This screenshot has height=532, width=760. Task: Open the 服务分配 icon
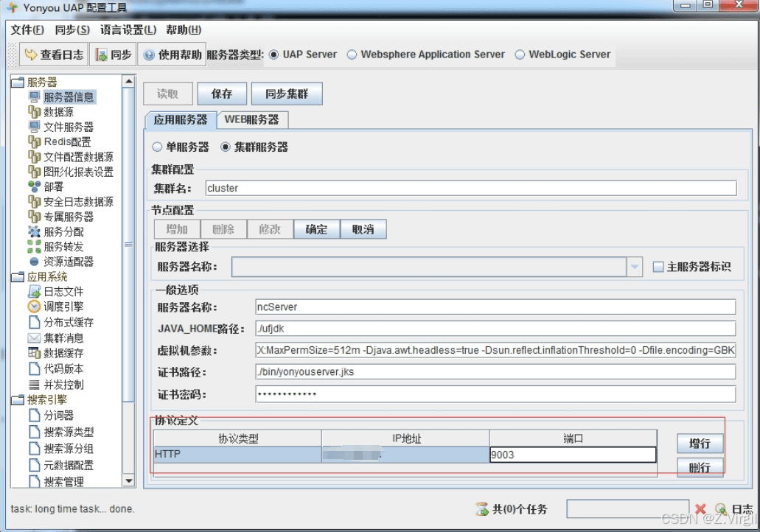pos(34,231)
